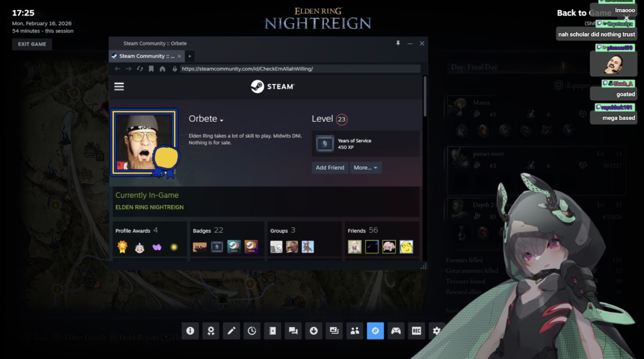Expand the More... dropdown
The image size is (644, 359).
tap(365, 168)
